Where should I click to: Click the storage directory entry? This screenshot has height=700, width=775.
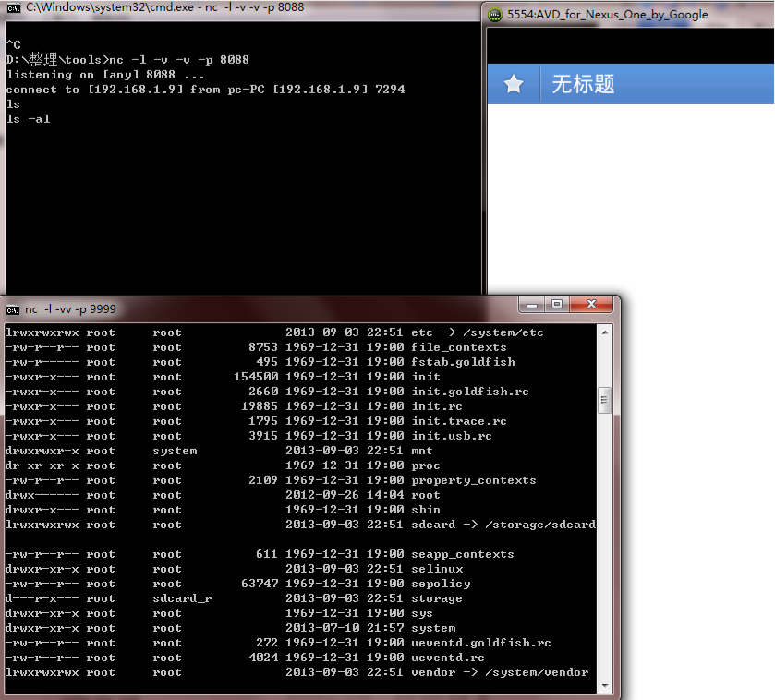click(x=437, y=598)
